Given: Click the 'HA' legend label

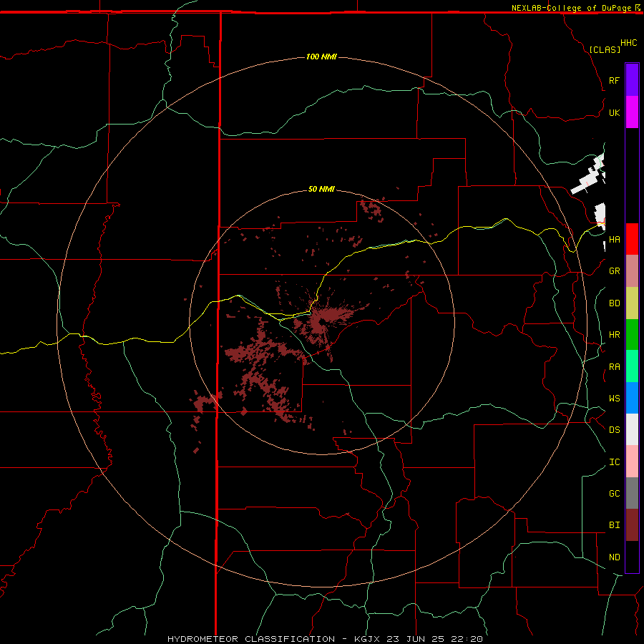Looking at the screenshot, I should 614,239.
